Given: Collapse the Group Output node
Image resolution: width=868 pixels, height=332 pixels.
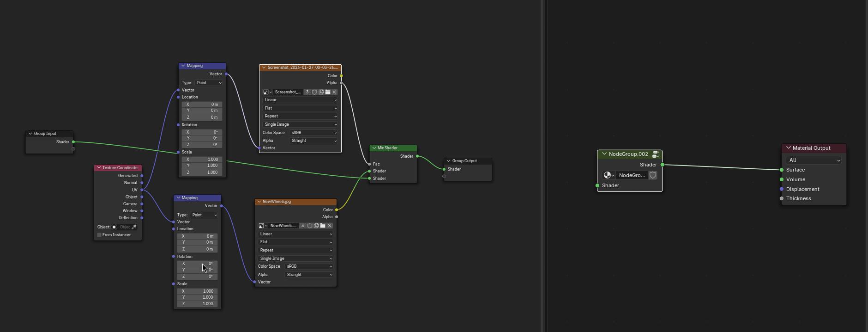Looking at the screenshot, I should point(448,161).
